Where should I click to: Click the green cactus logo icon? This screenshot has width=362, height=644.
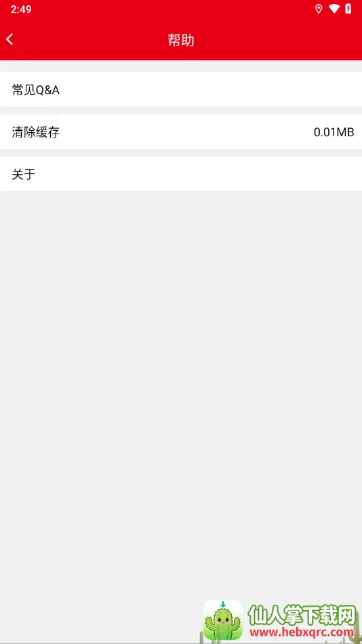(223, 620)
